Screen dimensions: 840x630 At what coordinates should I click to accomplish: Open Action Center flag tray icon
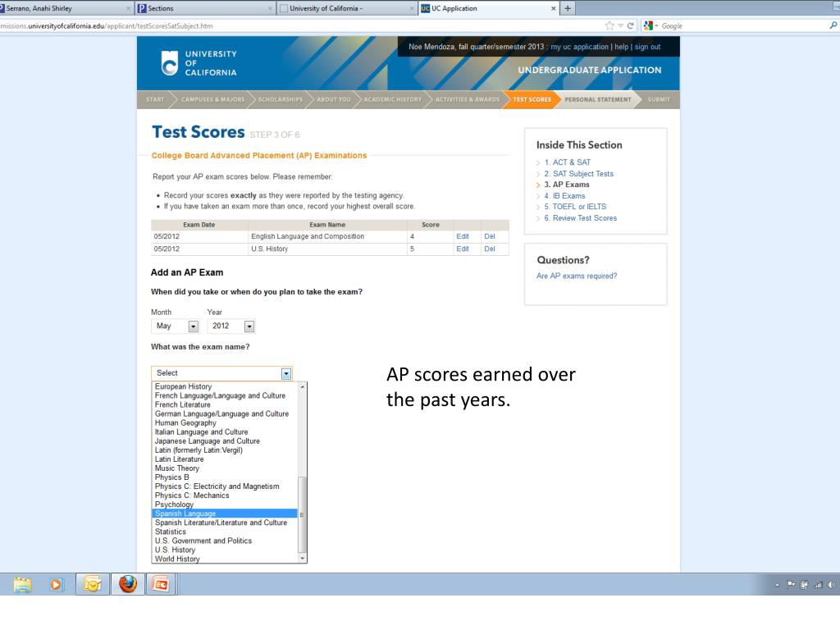click(x=791, y=585)
